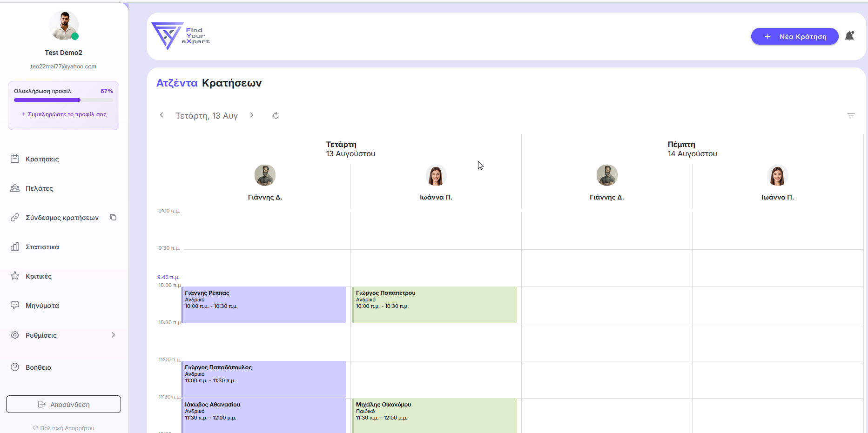The image size is (868, 433).
Task: Click the notification bell icon
Action: tap(850, 36)
